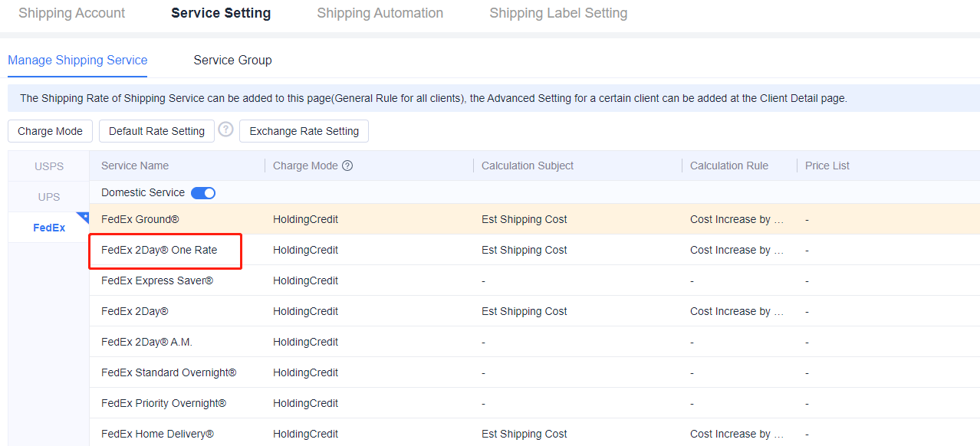The width and height of the screenshot is (980, 446).
Task: Toggle the Domestic Service switch
Action: click(203, 193)
